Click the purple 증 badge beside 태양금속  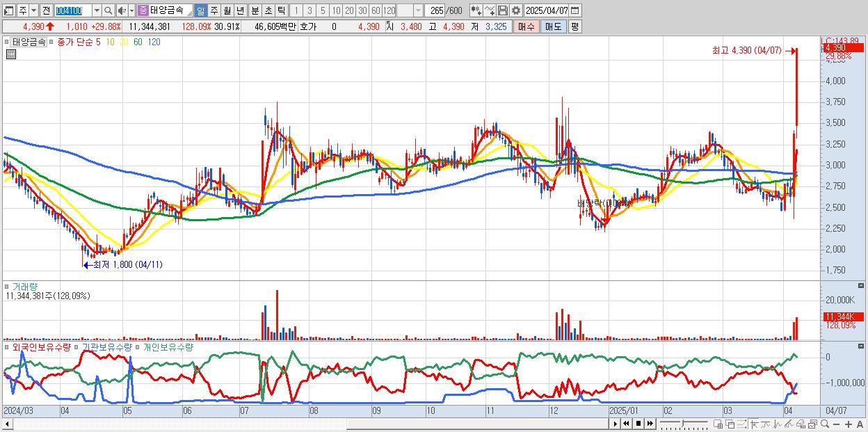[x=143, y=10]
